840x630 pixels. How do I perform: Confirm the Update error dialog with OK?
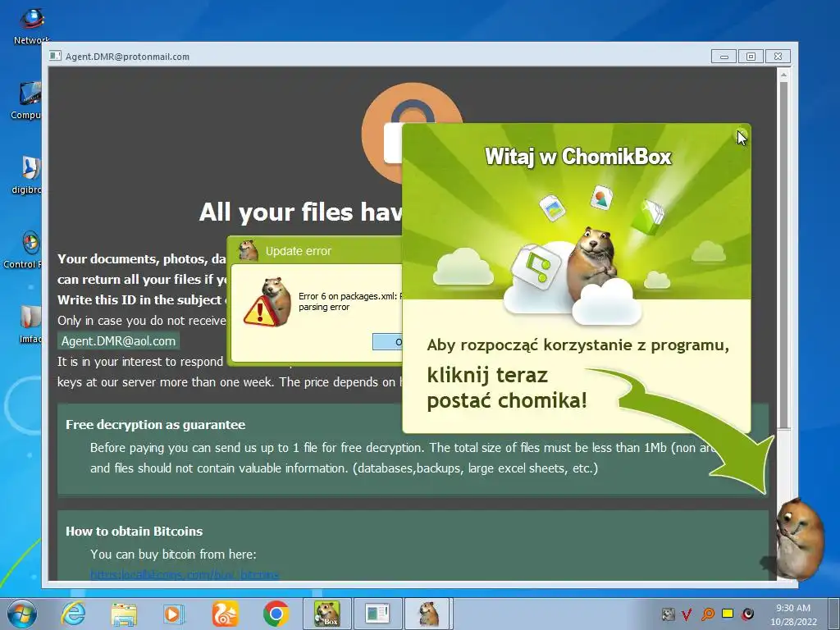[387, 342]
